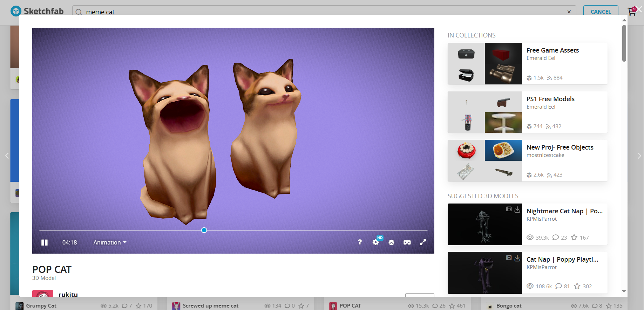Click comments icon with 81 count
644x310 pixels.
[x=558, y=286]
